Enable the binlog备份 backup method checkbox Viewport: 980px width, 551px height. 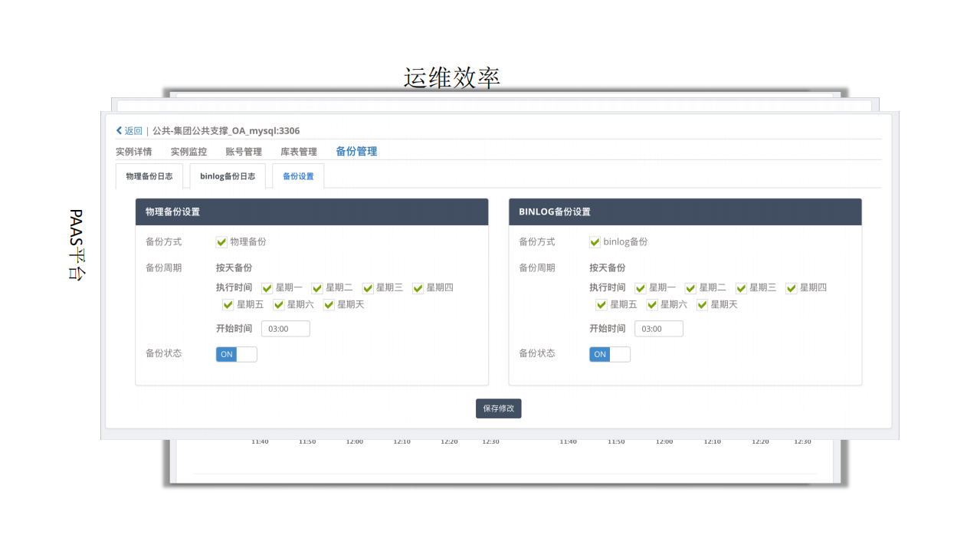tap(595, 241)
